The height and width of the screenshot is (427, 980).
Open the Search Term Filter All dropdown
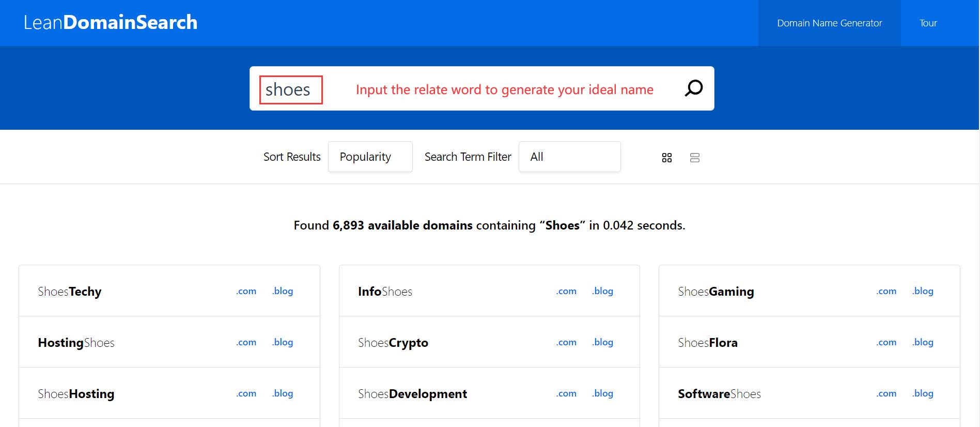[x=570, y=157]
